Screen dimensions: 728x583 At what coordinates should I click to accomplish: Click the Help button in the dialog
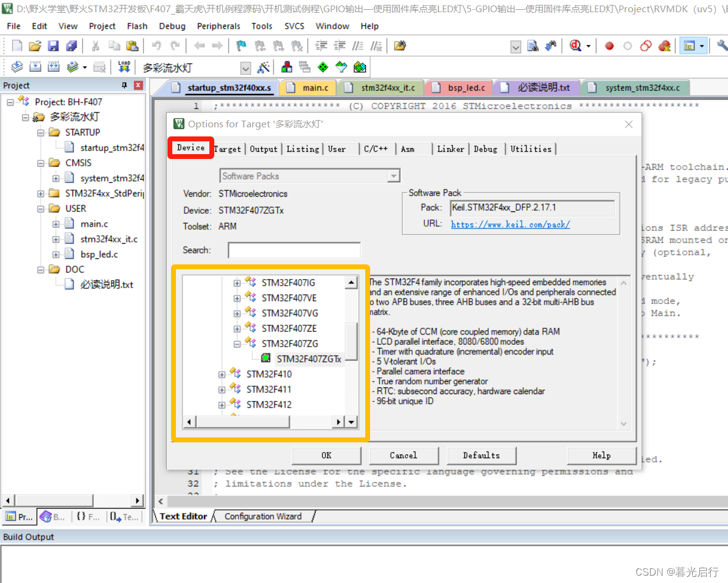pyautogui.click(x=601, y=455)
